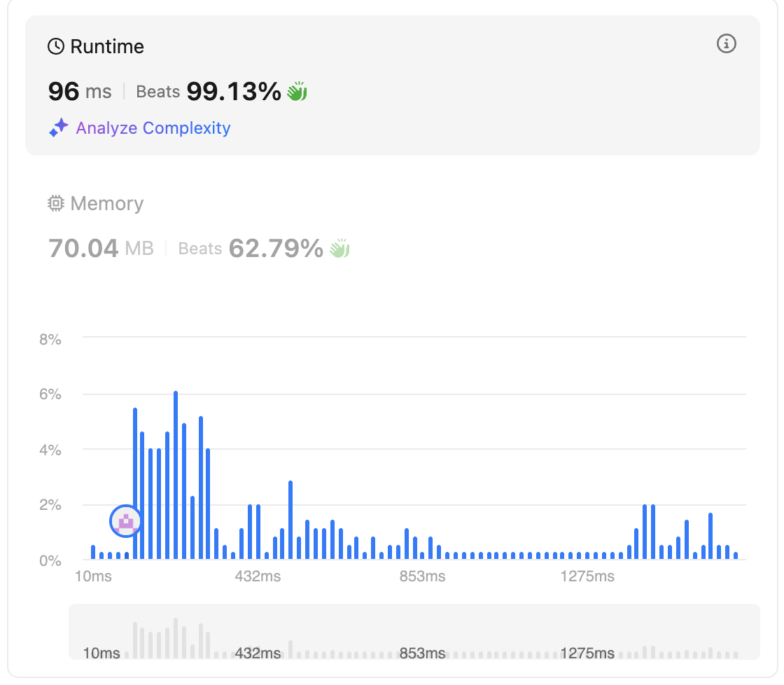Image resolution: width=784 pixels, height=685 pixels.
Task: Click the 10ms label on chart axis
Action: tap(93, 577)
